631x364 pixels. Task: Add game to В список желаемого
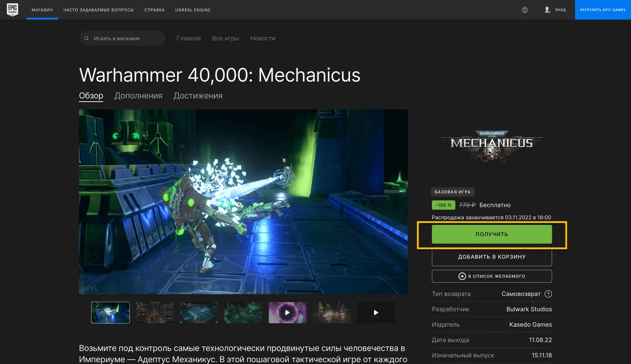pyautogui.click(x=492, y=276)
